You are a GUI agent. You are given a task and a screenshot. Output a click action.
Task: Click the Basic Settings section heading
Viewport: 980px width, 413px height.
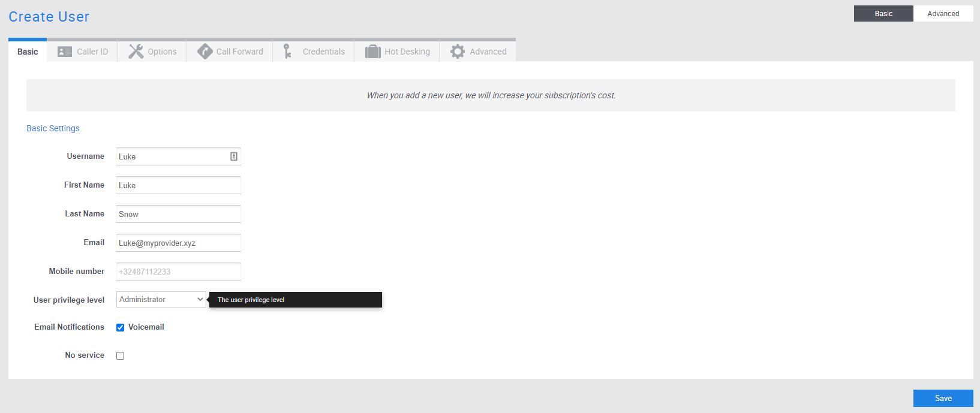click(x=53, y=128)
